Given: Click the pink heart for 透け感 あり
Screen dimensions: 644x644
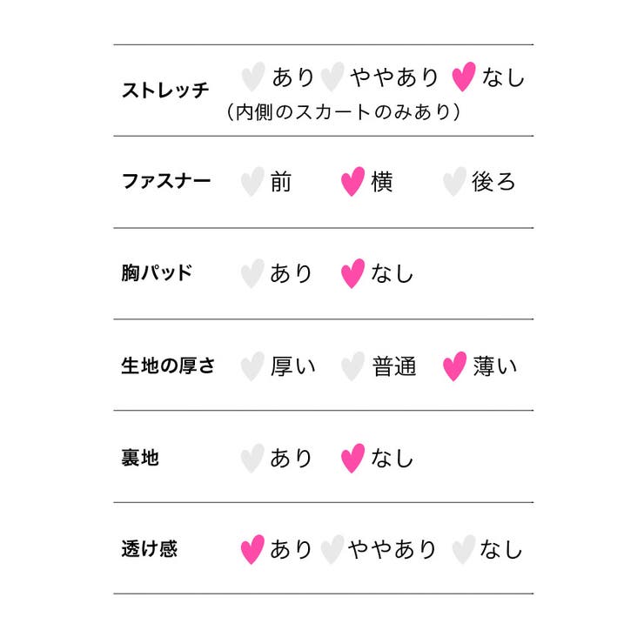Looking at the screenshot, I should 252,549.
